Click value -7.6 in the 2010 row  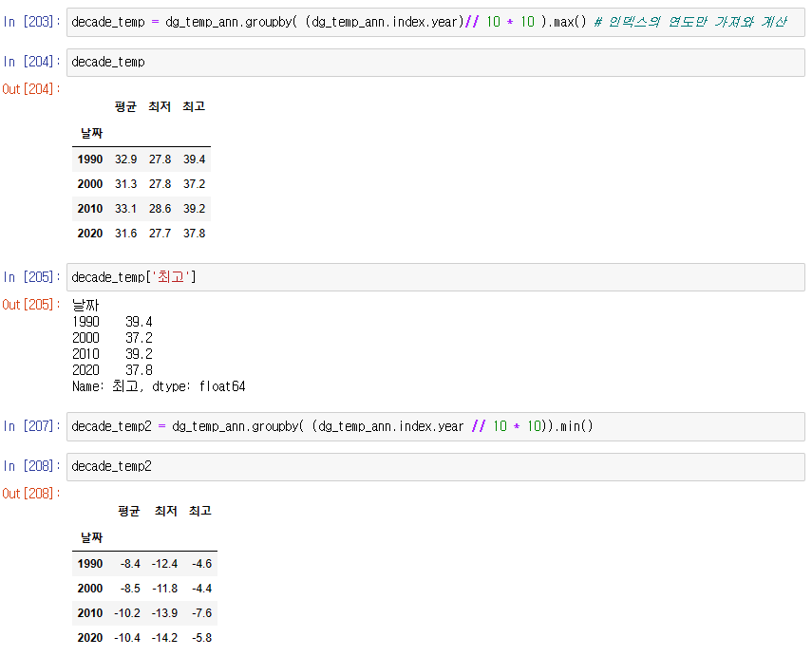(x=202, y=613)
